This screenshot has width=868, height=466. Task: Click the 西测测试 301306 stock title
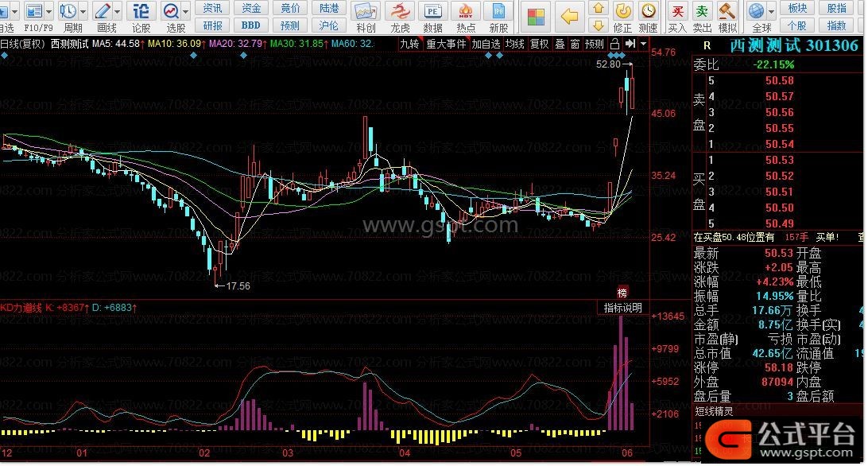point(794,46)
